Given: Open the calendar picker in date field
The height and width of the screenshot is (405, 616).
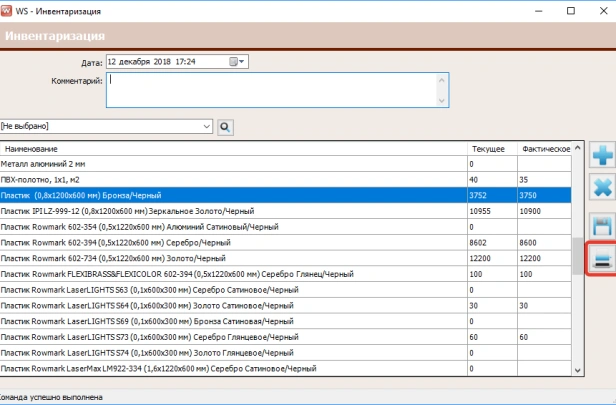Looking at the screenshot, I should click(233, 62).
